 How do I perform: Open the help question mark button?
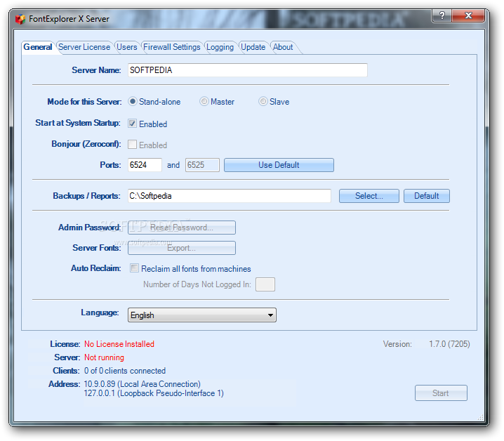(442, 15)
